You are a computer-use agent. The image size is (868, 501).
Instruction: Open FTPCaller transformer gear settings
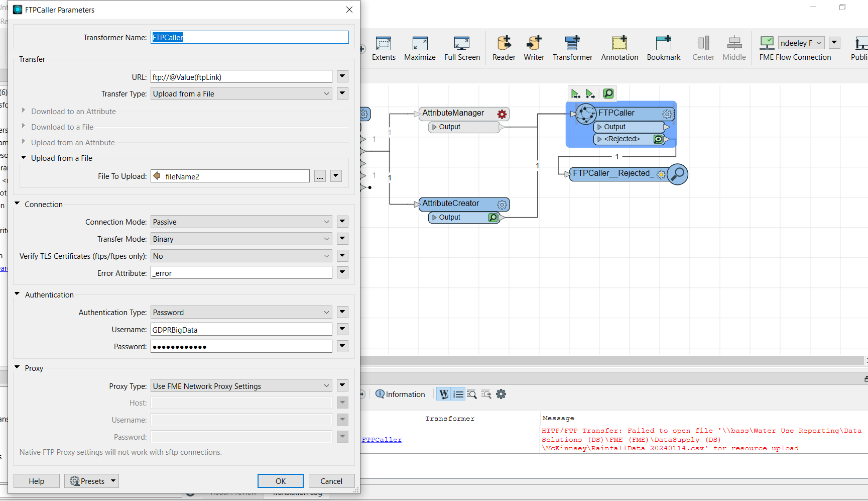click(x=667, y=114)
